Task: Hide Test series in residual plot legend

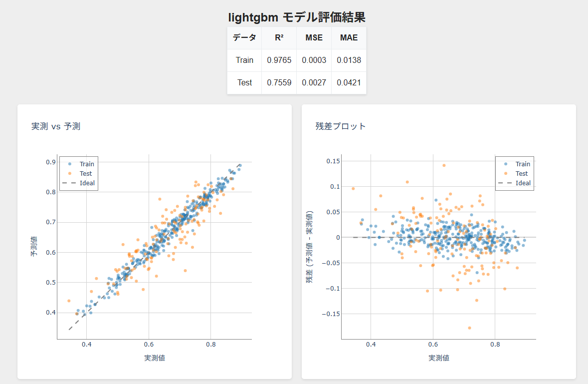Action: (x=522, y=173)
